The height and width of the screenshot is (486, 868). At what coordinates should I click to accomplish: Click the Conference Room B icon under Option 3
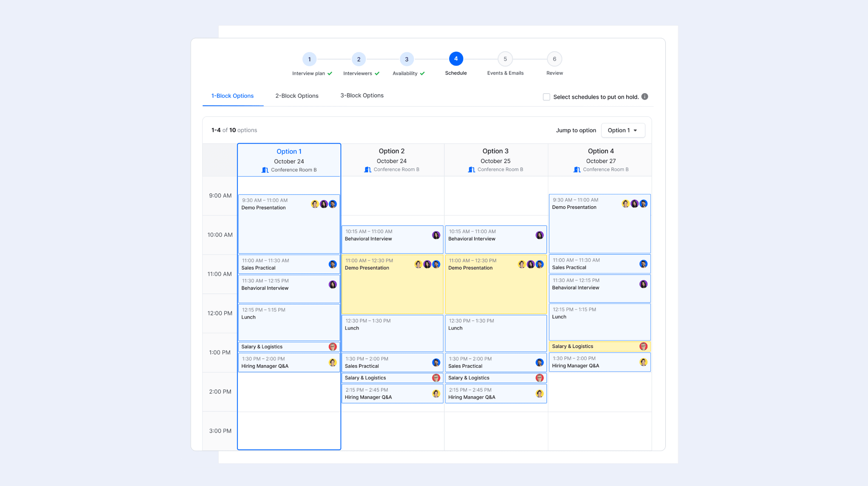[471, 169]
